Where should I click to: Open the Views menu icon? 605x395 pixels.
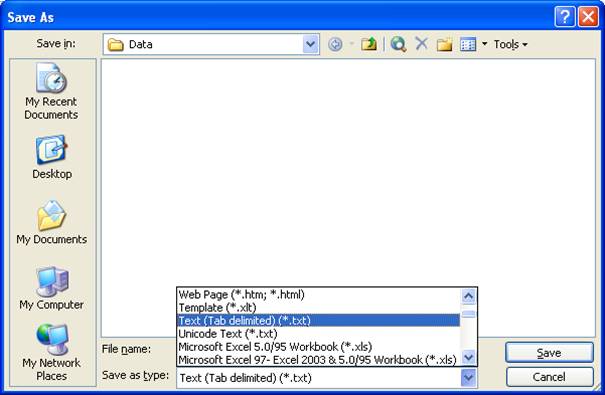pyautogui.click(x=468, y=44)
